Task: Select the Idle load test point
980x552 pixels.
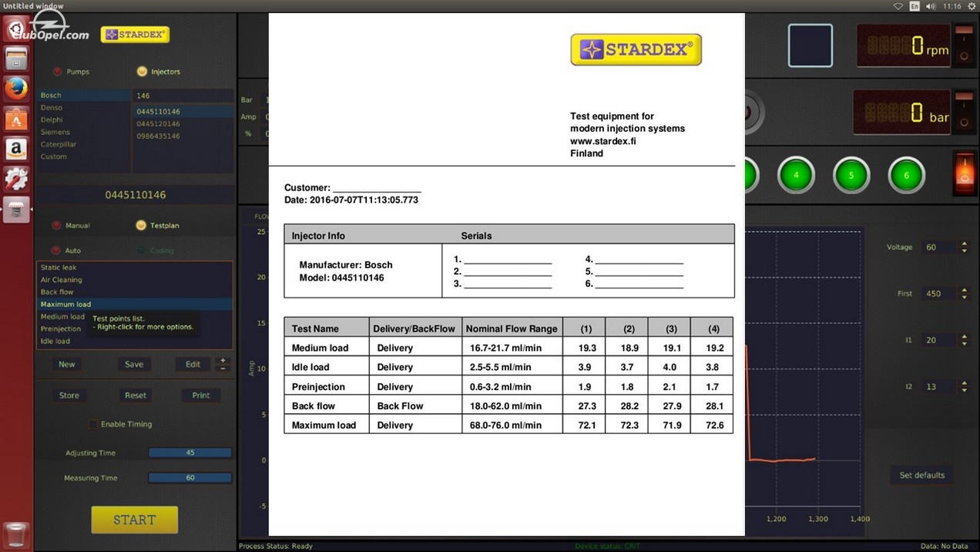Action: [135, 342]
